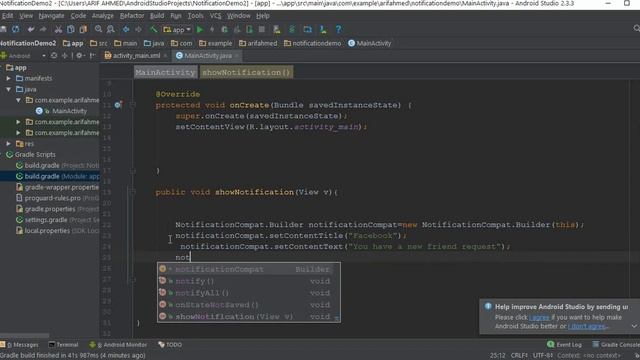
Task: Collapse the java folder arrow
Action: [x=9, y=89]
